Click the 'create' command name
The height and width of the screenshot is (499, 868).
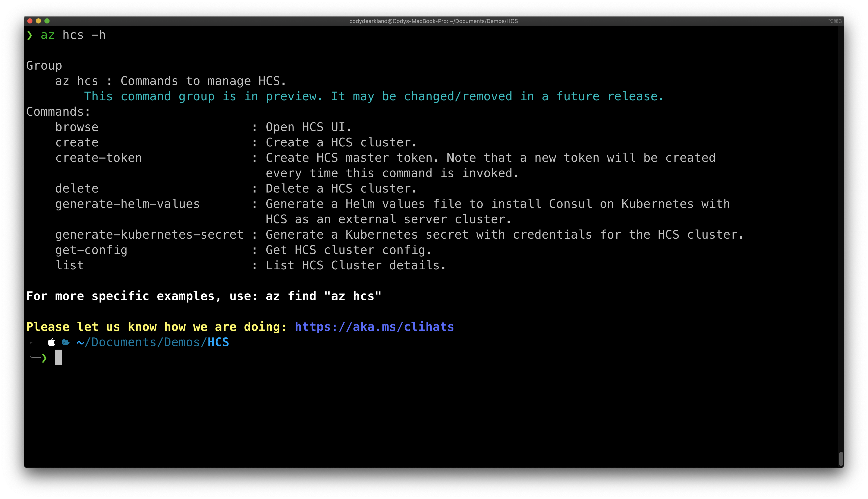coord(77,143)
